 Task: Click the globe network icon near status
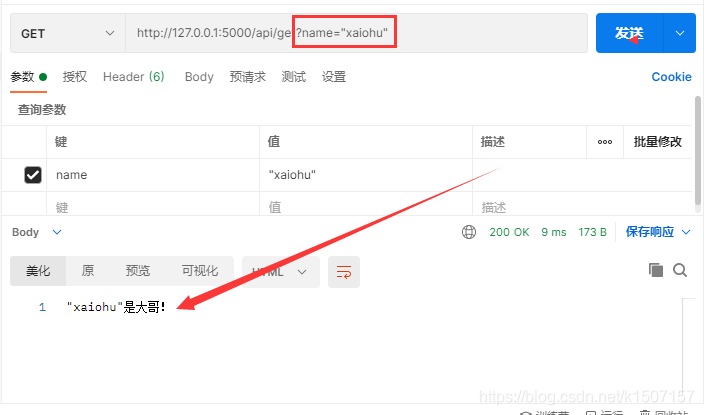click(469, 232)
